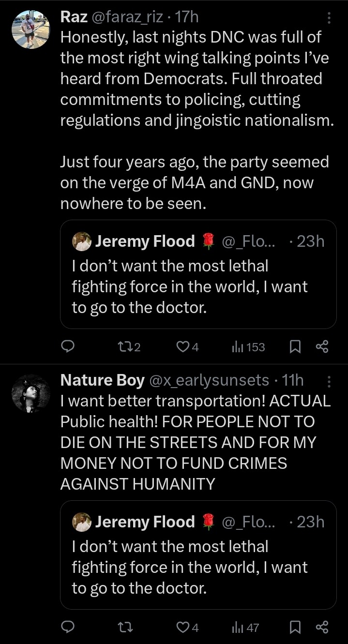Bookmark Raz's tweet
The image size is (348, 644).
296,346
